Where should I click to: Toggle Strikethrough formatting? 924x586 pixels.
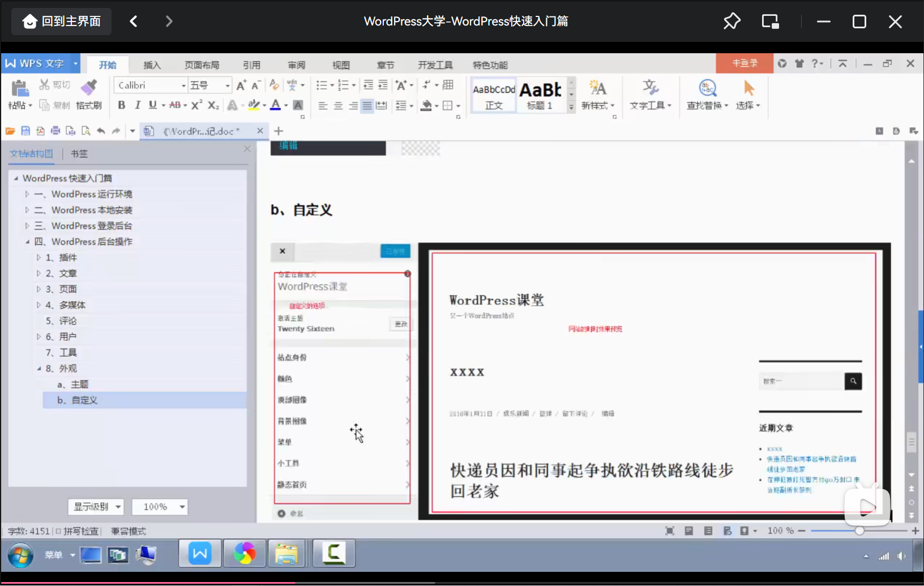[x=175, y=105]
